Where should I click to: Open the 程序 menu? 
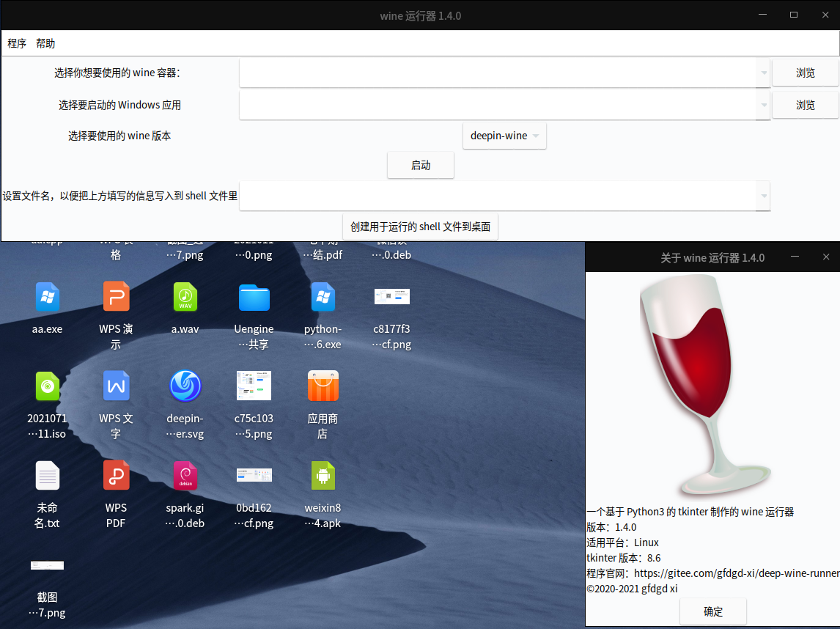tap(17, 43)
